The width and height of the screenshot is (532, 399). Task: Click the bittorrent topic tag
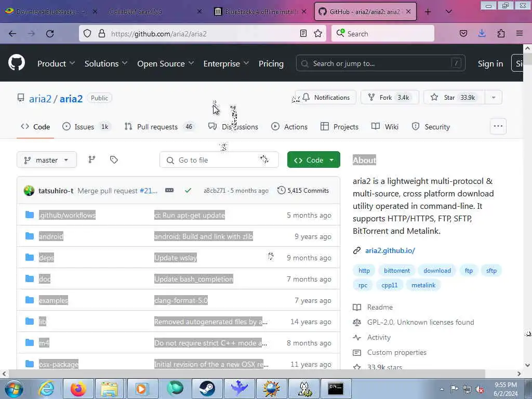pos(396,270)
